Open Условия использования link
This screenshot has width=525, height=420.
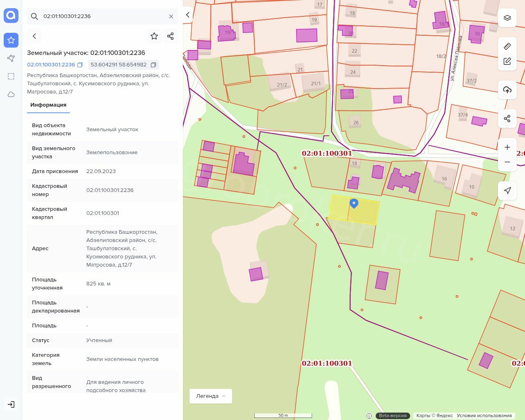tap(484, 415)
